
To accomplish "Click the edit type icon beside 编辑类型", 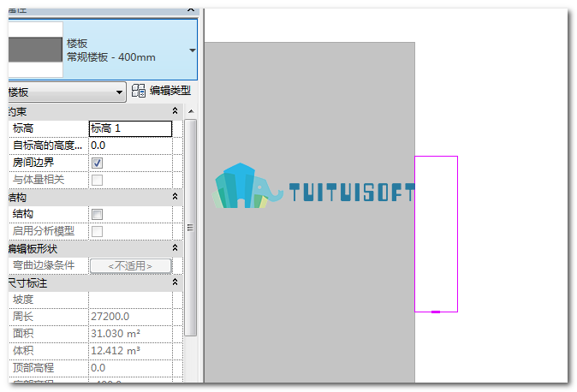I will 139,91.
